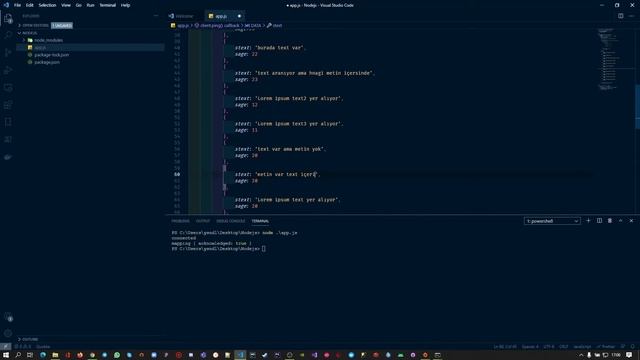Image resolution: width=640 pixels, height=360 pixels.
Task: Open Task View on taskbar
Action: pos(30,355)
